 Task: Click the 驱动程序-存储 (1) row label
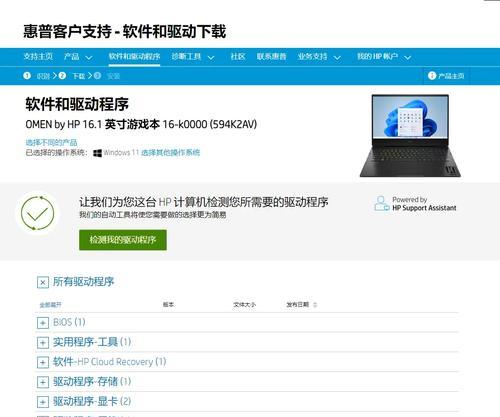(92, 381)
